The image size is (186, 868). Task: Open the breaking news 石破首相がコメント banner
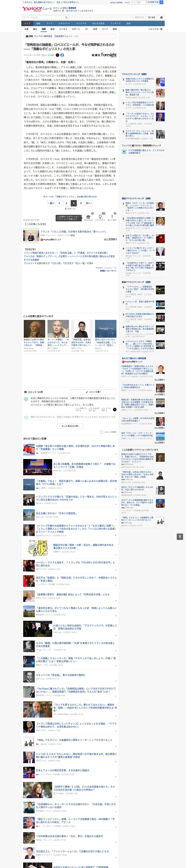pos(53,36)
